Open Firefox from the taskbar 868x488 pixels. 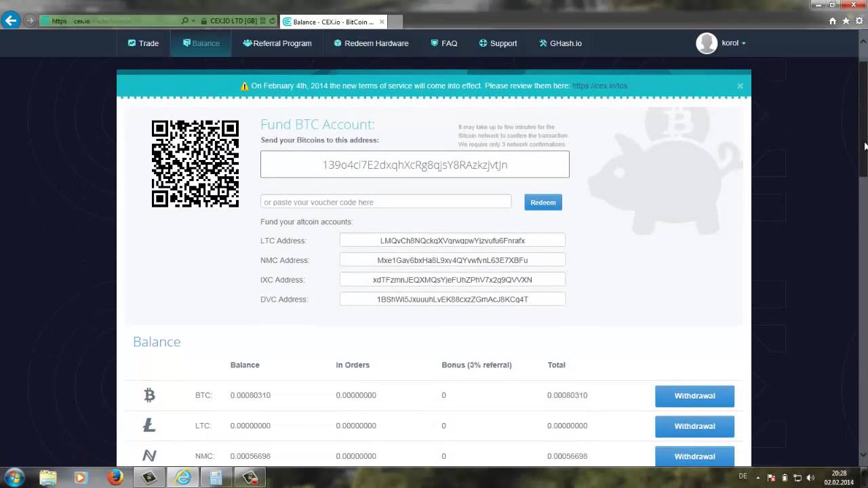point(115,478)
